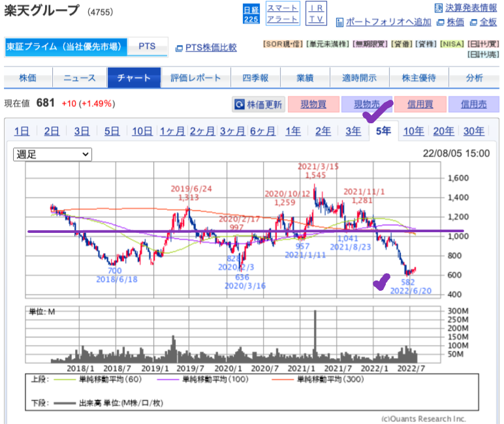Screen dimensions: 504x424
Task: Click the 株価更新 refresh button
Action: (259, 104)
